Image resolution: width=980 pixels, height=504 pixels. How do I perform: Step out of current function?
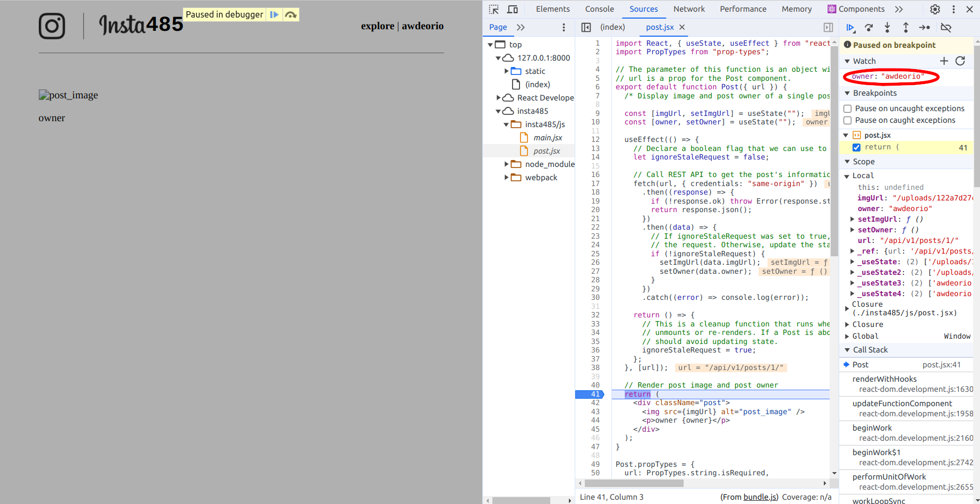pyautogui.click(x=906, y=27)
